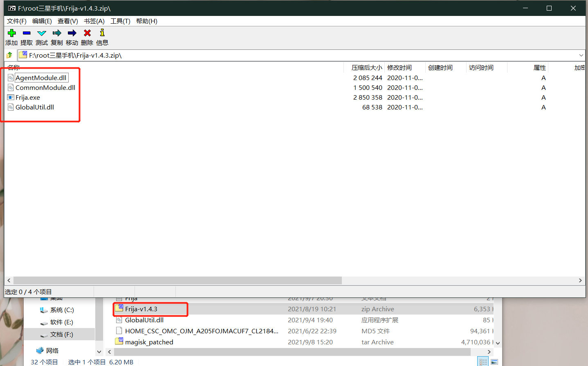Click the GlobalUtil.dll file icon in 7-Zip
588x366 pixels.
point(11,107)
